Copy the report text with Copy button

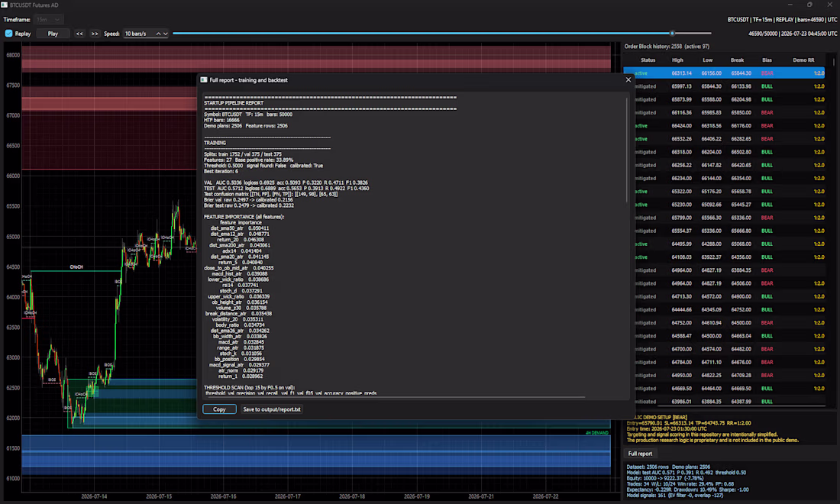click(220, 409)
